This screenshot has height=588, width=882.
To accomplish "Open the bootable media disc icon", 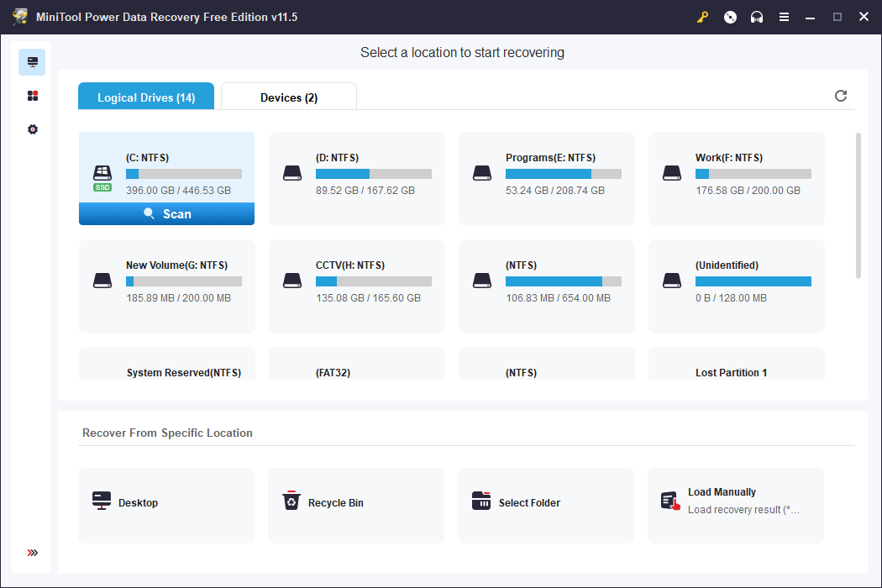I will click(730, 17).
